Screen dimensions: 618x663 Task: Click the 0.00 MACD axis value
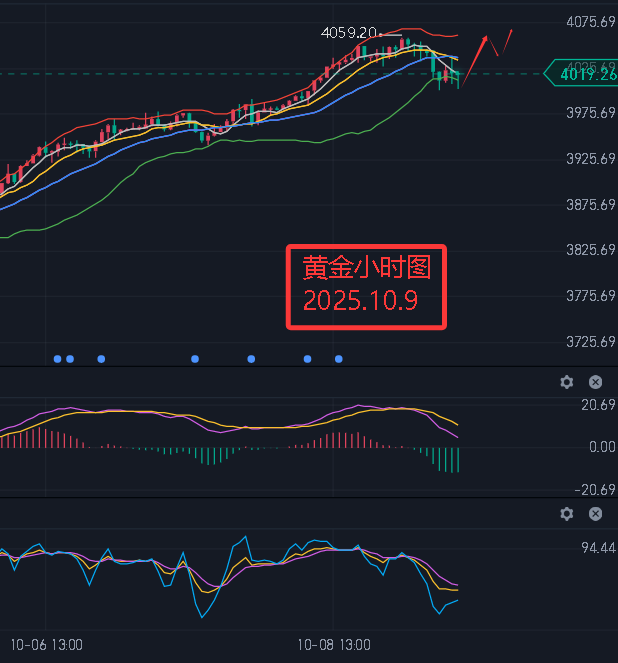(x=602, y=447)
